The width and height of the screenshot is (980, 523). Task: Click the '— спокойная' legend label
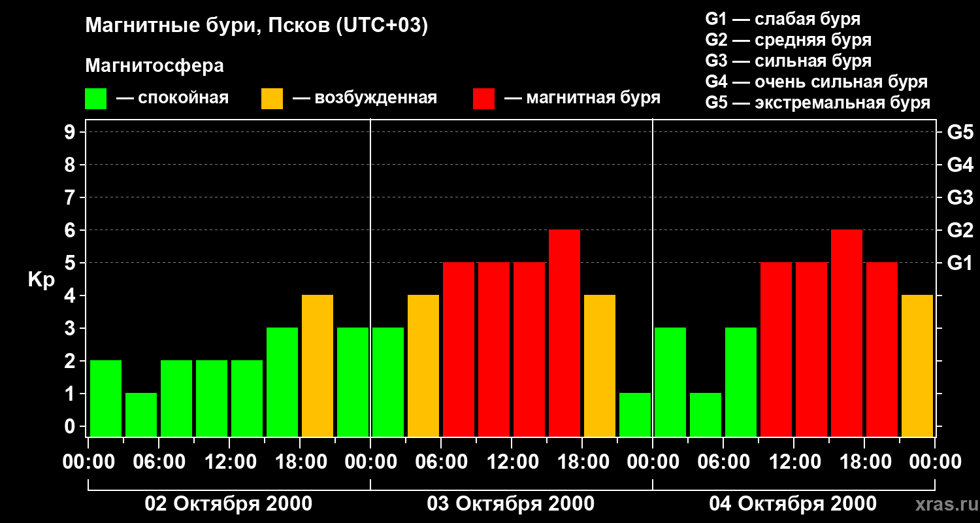point(172,98)
